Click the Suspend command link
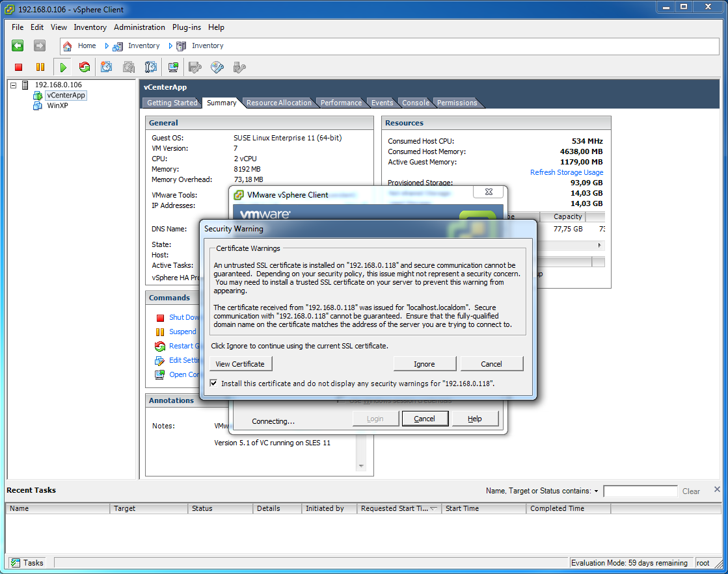Screen dimensions: 728x574 click(x=182, y=332)
